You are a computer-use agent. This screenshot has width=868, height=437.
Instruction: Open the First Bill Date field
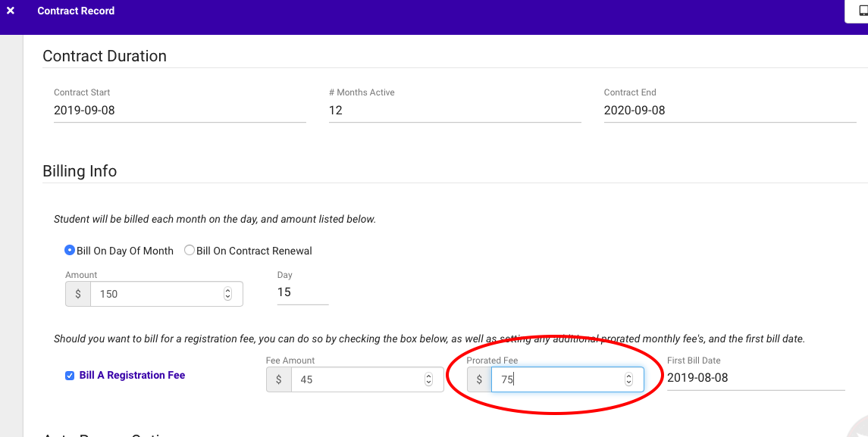(755, 378)
